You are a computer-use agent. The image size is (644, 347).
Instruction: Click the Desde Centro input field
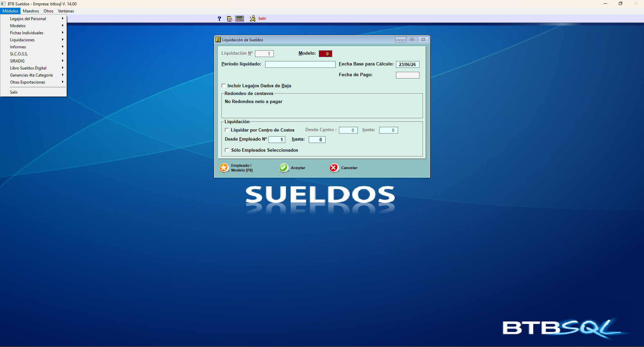[x=348, y=130]
